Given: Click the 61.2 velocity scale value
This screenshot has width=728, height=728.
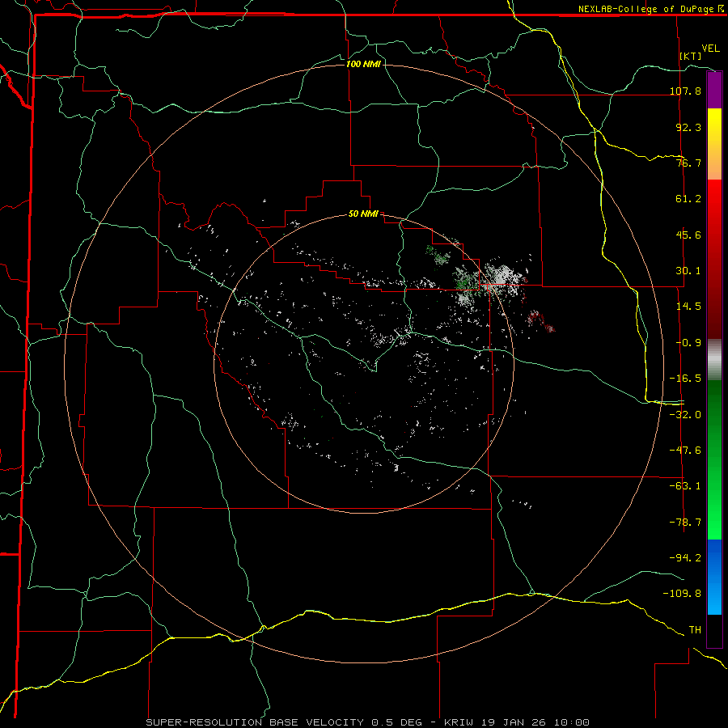Looking at the screenshot, I should point(688,199).
